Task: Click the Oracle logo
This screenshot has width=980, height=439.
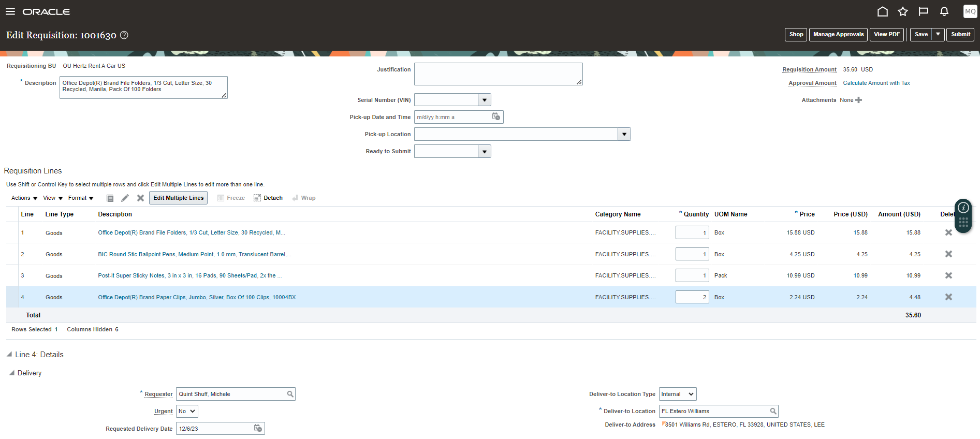Action: point(46,11)
